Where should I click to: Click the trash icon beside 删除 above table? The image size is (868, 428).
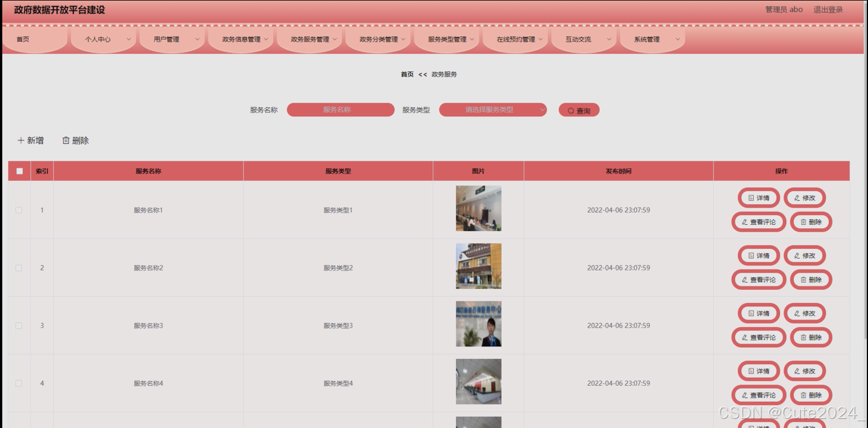[x=66, y=140]
